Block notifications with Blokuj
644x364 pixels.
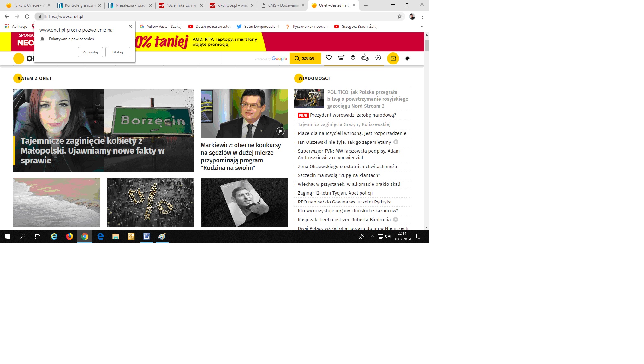click(118, 52)
